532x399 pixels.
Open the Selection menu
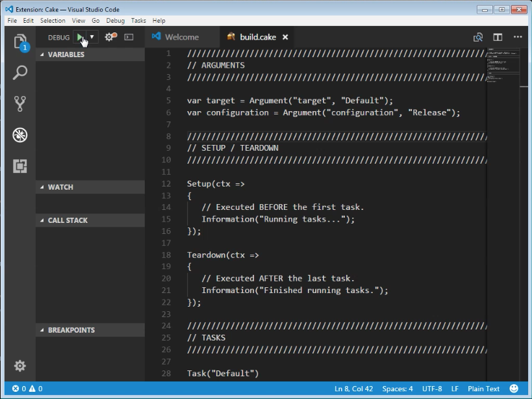coord(53,21)
